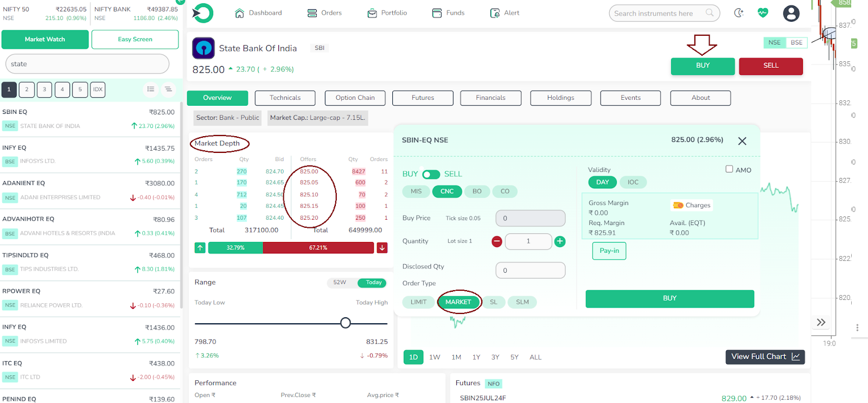Image resolution: width=868 pixels, height=403 pixels.
Task: Enable the AMO checkbox
Action: pyautogui.click(x=729, y=169)
